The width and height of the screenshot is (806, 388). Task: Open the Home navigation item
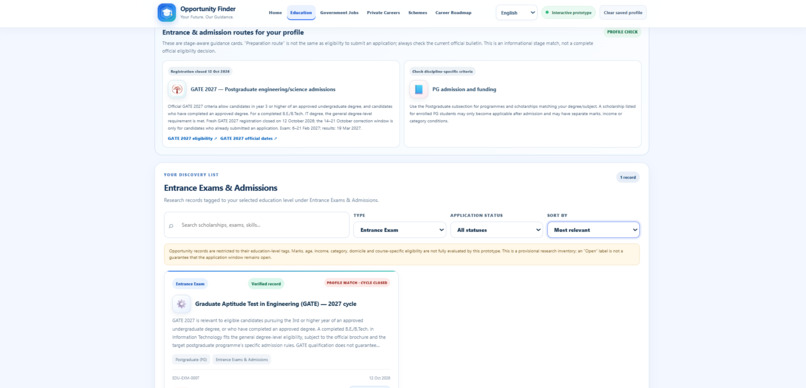(276, 12)
